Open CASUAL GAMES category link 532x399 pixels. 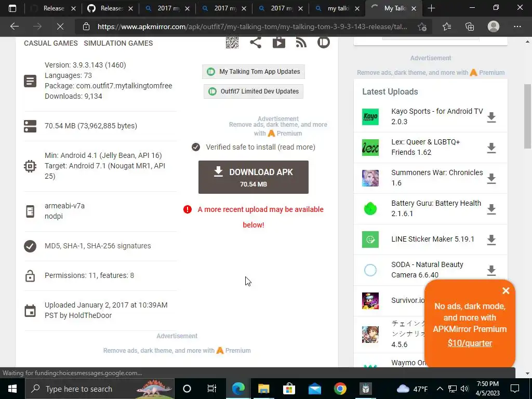51,43
